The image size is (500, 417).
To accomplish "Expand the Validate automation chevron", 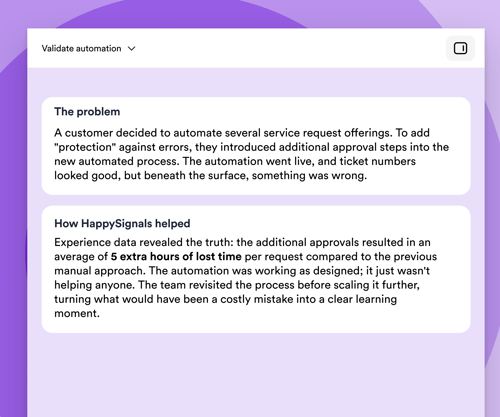I will (132, 49).
